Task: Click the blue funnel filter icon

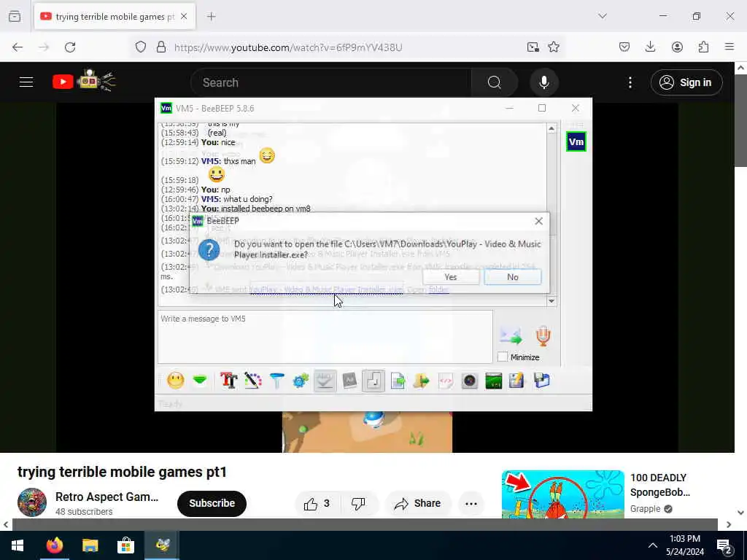Action: pos(276,381)
